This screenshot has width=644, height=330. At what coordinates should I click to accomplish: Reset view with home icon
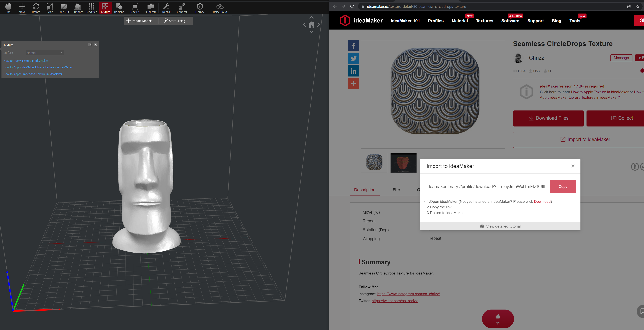(311, 25)
